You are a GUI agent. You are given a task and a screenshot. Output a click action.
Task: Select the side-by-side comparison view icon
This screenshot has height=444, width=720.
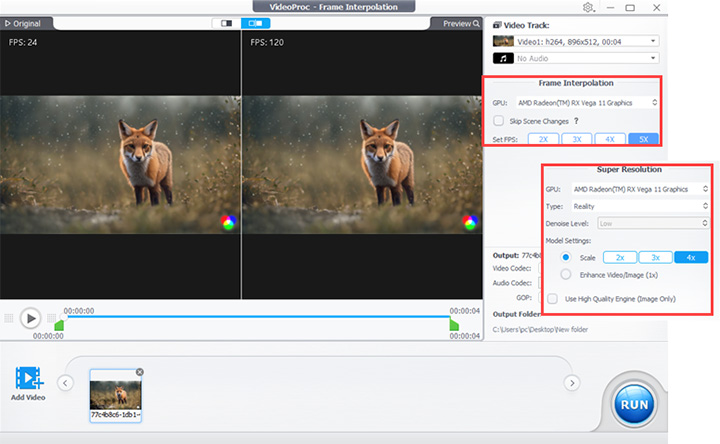pos(254,22)
